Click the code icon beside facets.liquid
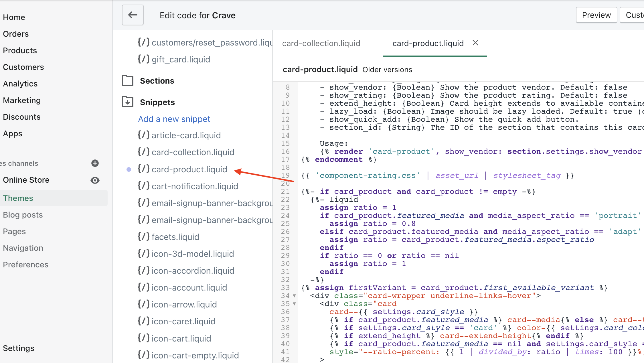The image size is (644, 363). point(144,237)
